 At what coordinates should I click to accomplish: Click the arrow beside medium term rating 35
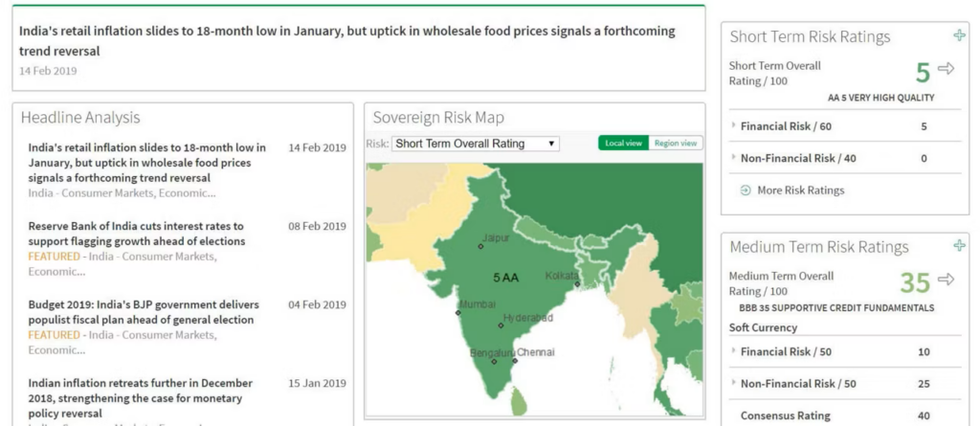click(947, 280)
